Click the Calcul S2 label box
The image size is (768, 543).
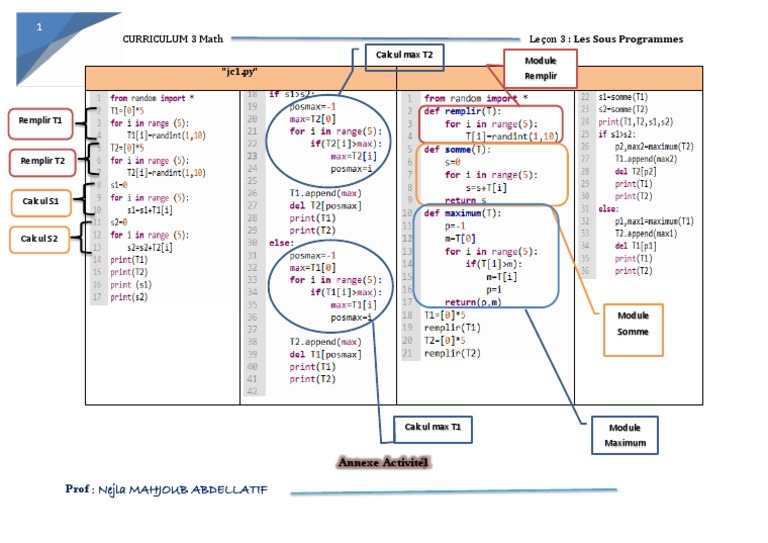point(41,239)
